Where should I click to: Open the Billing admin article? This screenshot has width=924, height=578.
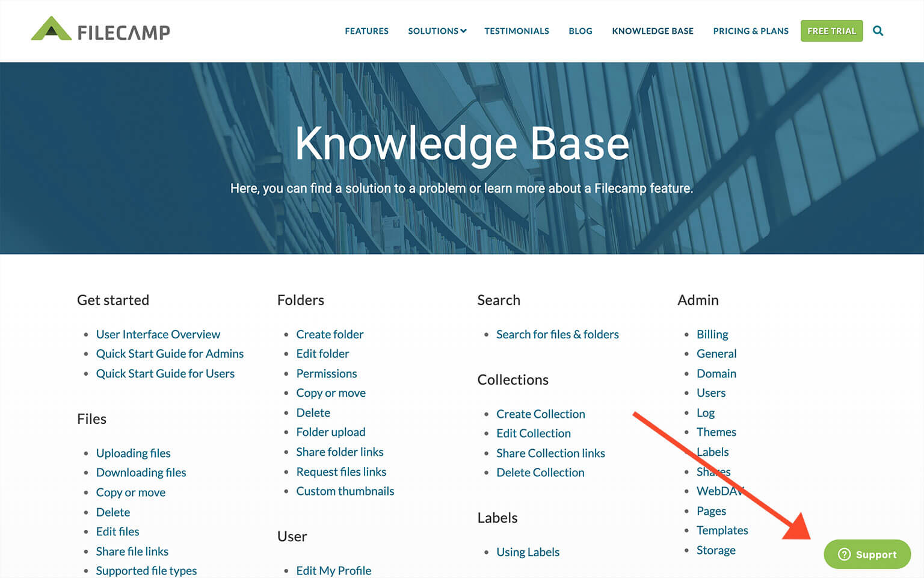712,334
